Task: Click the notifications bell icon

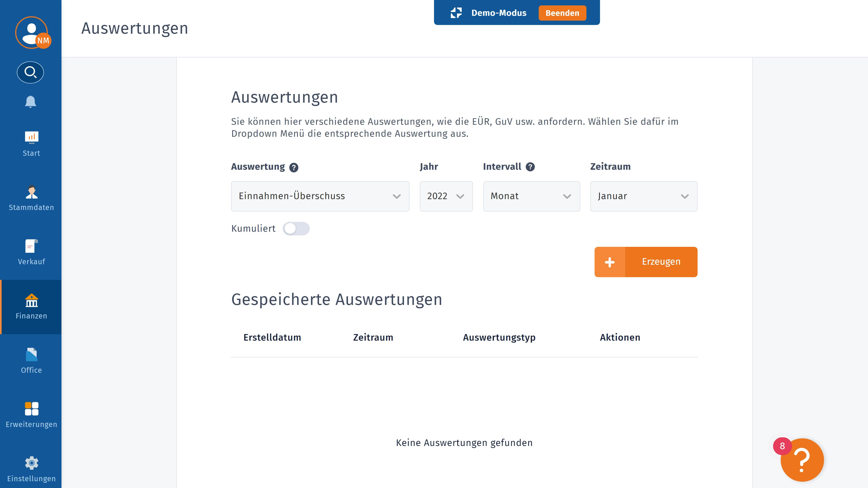Action: click(x=31, y=101)
